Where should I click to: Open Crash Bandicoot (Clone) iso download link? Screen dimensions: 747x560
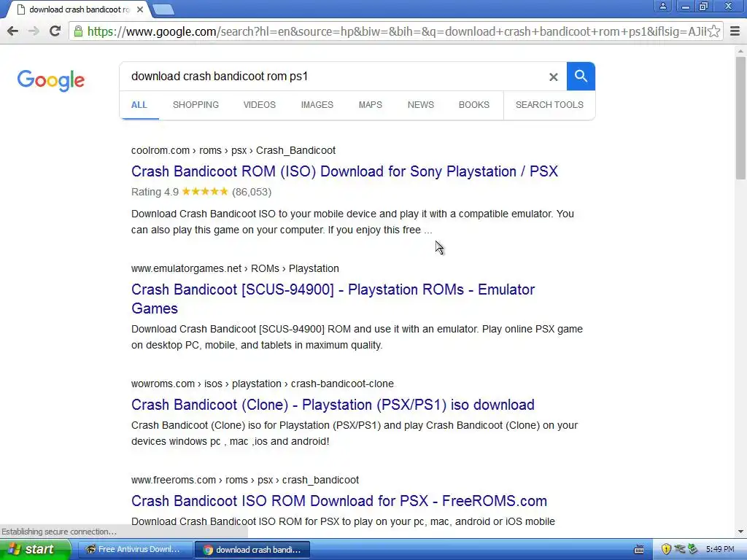click(333, 405)
